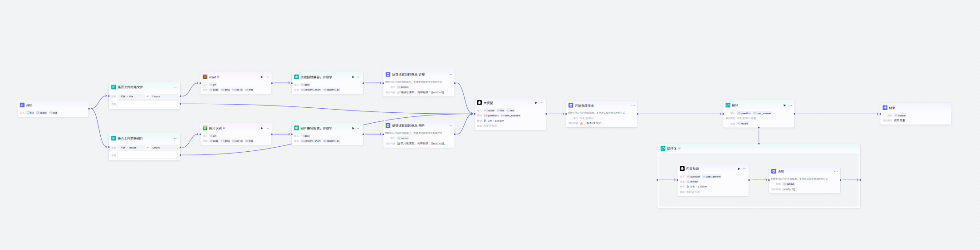The height and width of the screenshot is (250, 980).
Task: Open more options on 消息 node
Action: point(836,171)
